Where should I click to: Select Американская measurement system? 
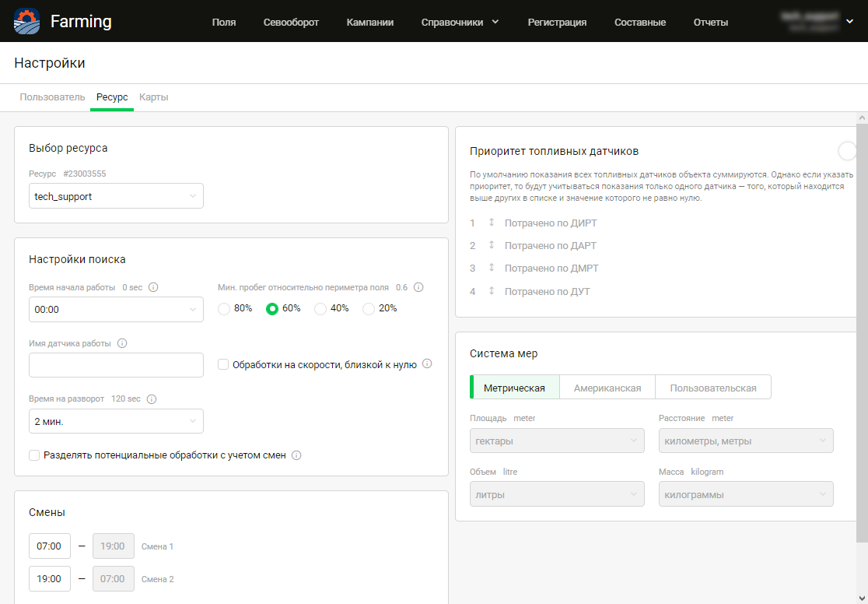coord(607,388)
